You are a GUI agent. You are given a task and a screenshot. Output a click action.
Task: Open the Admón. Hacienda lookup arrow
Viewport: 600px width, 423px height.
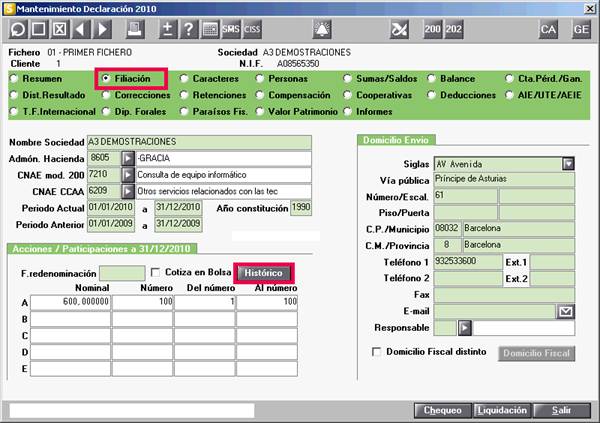tap(128, 158)
